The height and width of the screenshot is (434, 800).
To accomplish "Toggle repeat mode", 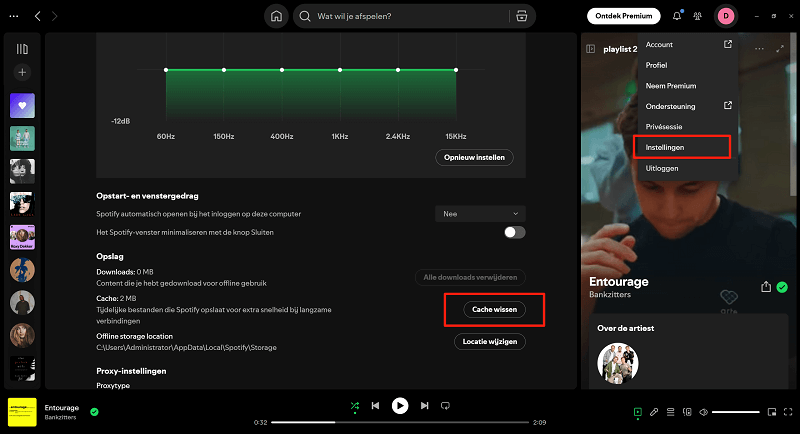I will (445, 405).
